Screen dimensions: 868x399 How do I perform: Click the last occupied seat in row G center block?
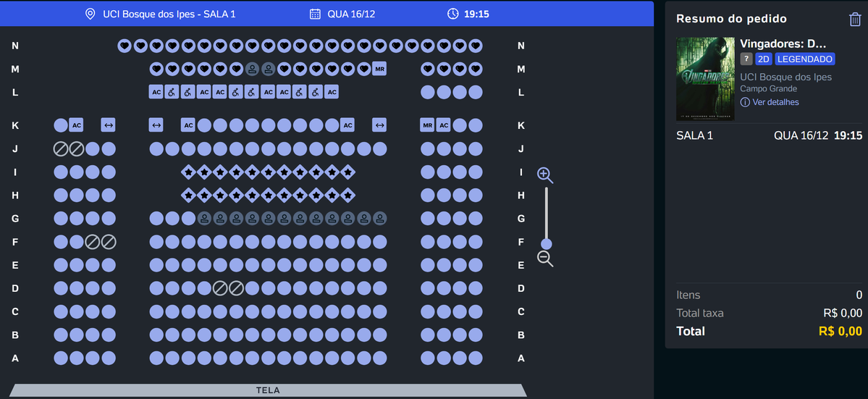pos(380,219)
